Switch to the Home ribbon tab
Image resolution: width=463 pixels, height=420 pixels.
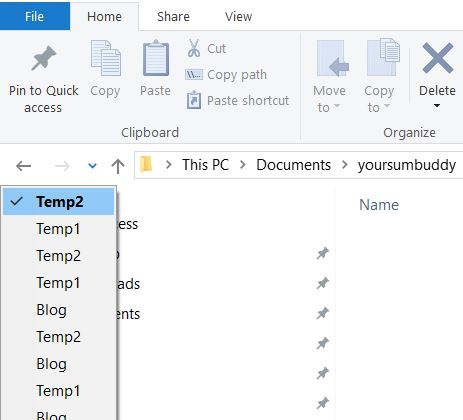tap(104, 16)
